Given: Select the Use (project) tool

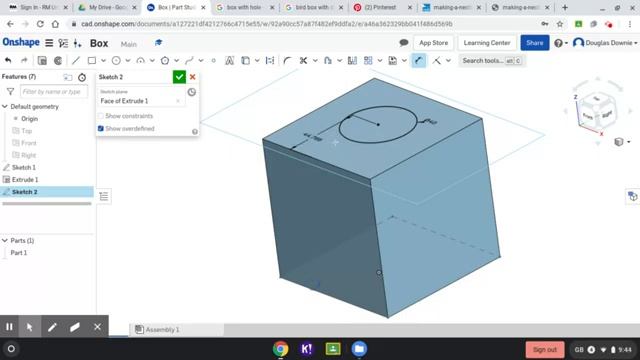Looking at the screenshot, I should (245, 60).
